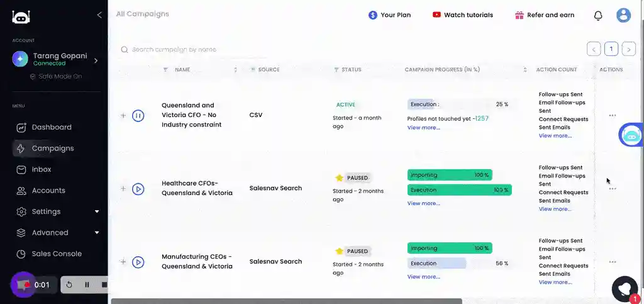Click the Accounts people icon
This screenshot has width=644, height=304.
click(21, 191)
